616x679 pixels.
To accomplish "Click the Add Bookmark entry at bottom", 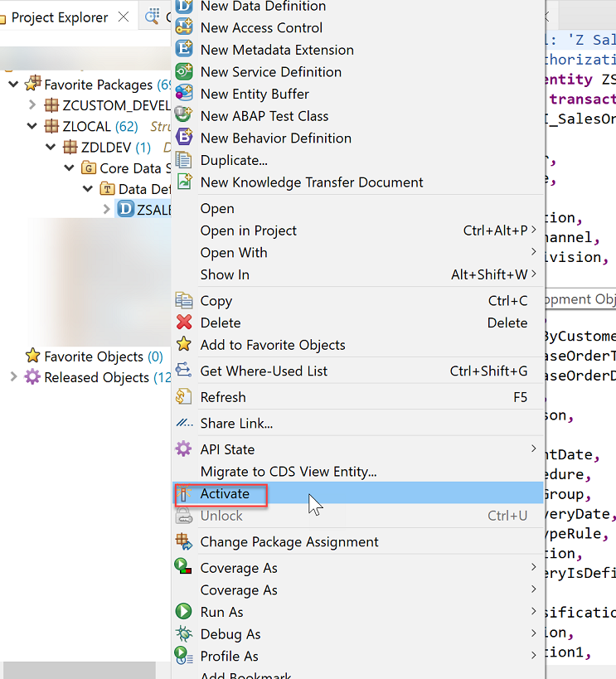I will 358,674.
